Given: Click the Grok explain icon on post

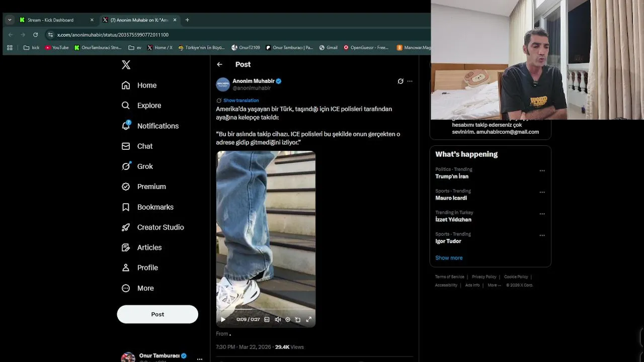Looking at the screenshot, I should pyautogui.click(x=400, y=81).
